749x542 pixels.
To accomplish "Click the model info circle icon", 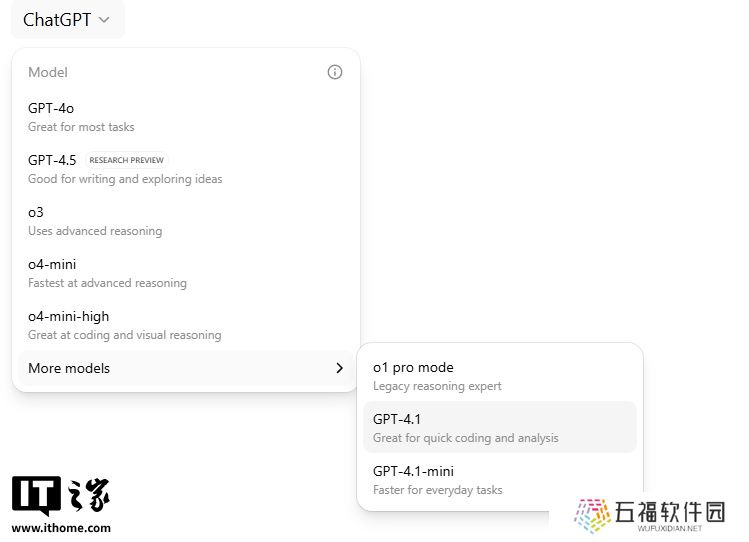I will coord(334,72).
